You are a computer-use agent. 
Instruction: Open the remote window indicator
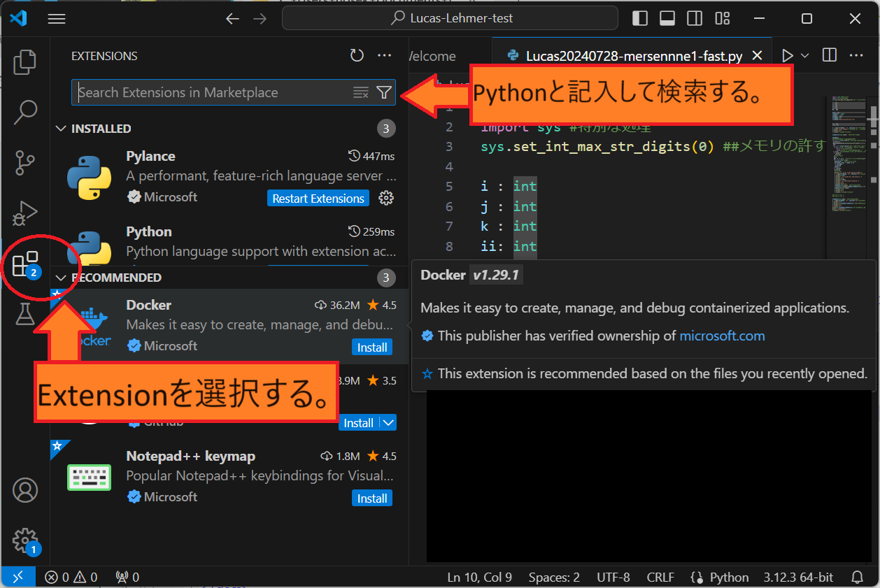click(x=18, y=578)
